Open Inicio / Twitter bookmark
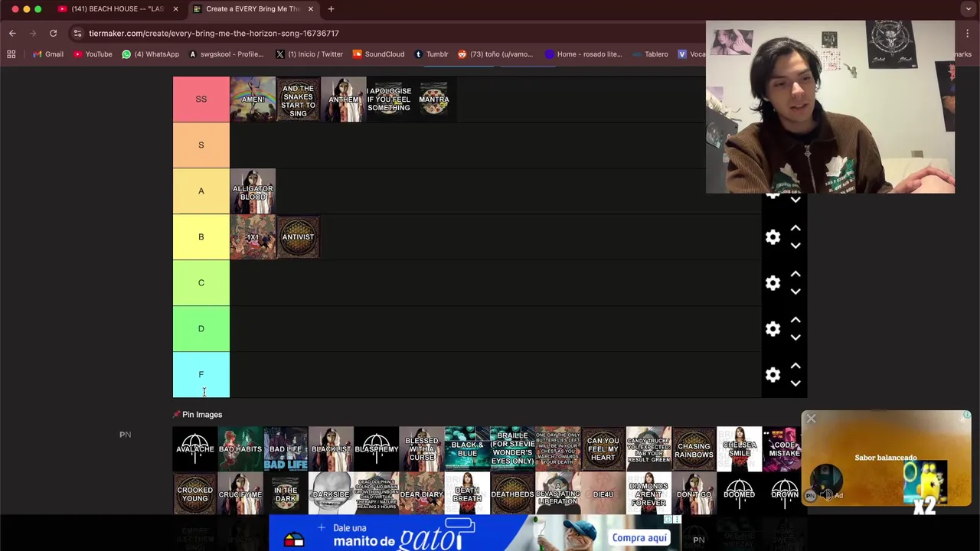The width and height of the screenshot is (980, 551). [309, 54]
